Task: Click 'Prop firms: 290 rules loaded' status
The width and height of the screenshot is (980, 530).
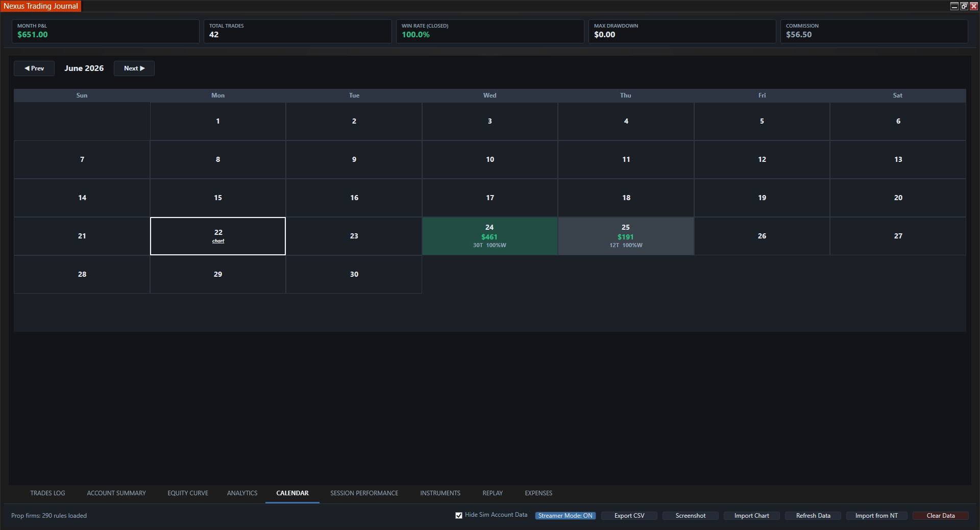Action: click(x=49, y=516)
